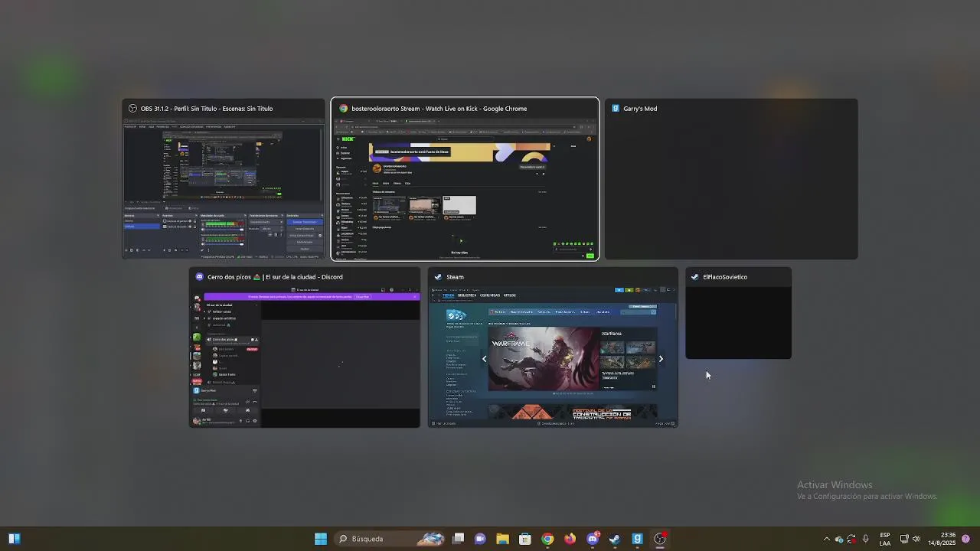This screenshot has width=980, height=551.
Task: Open File Explorer from the taskbar
Action: 502,539
